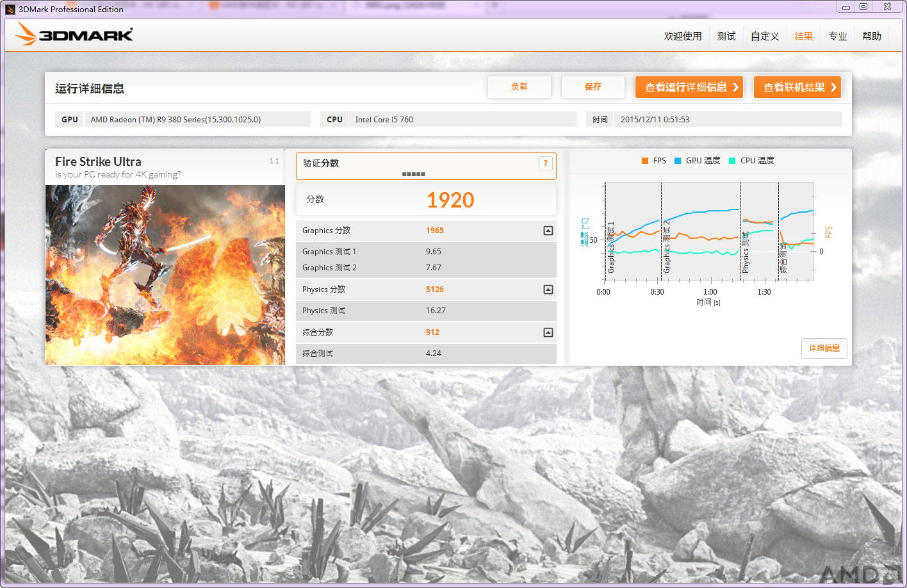The image size is (907, 588).
Task: Click the CPU label badge
Action: [x=334, y=120]
